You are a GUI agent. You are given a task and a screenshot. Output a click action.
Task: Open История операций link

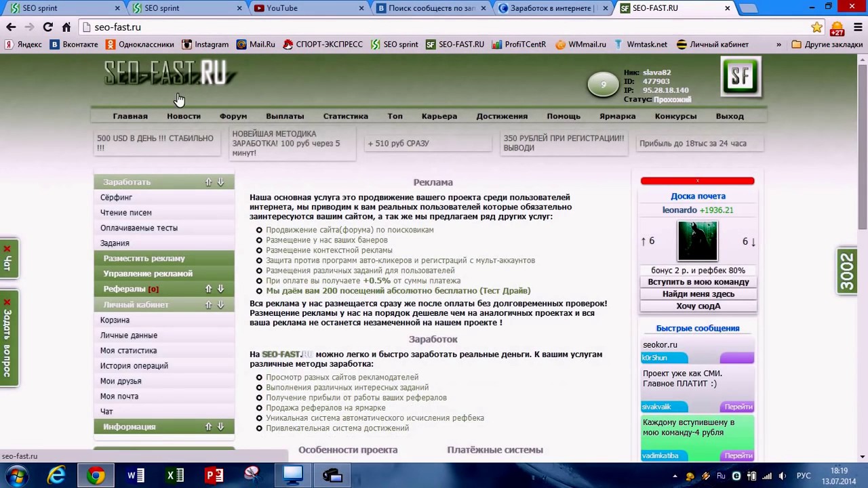tap(134, 365)
